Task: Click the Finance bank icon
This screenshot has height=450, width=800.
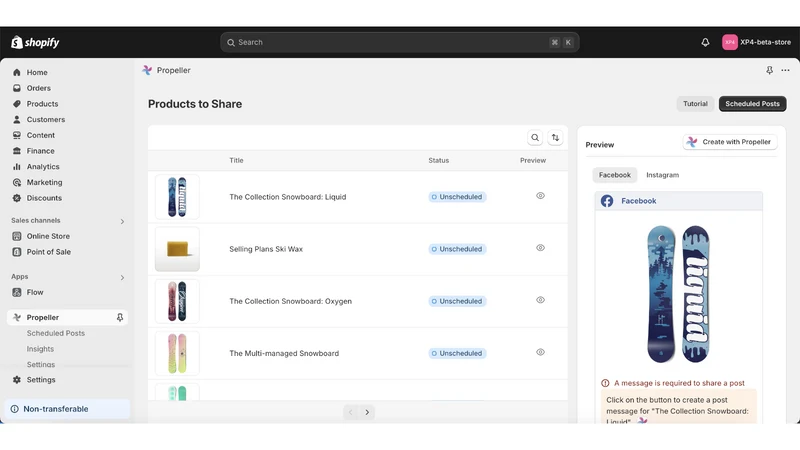Action: tap(17, 151)
